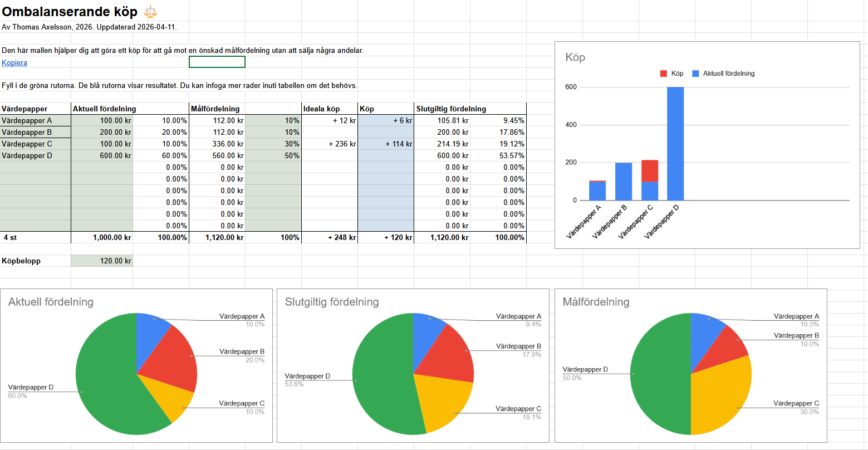
Task: Select the Köpbelopp amount cell
Action: 102,261
